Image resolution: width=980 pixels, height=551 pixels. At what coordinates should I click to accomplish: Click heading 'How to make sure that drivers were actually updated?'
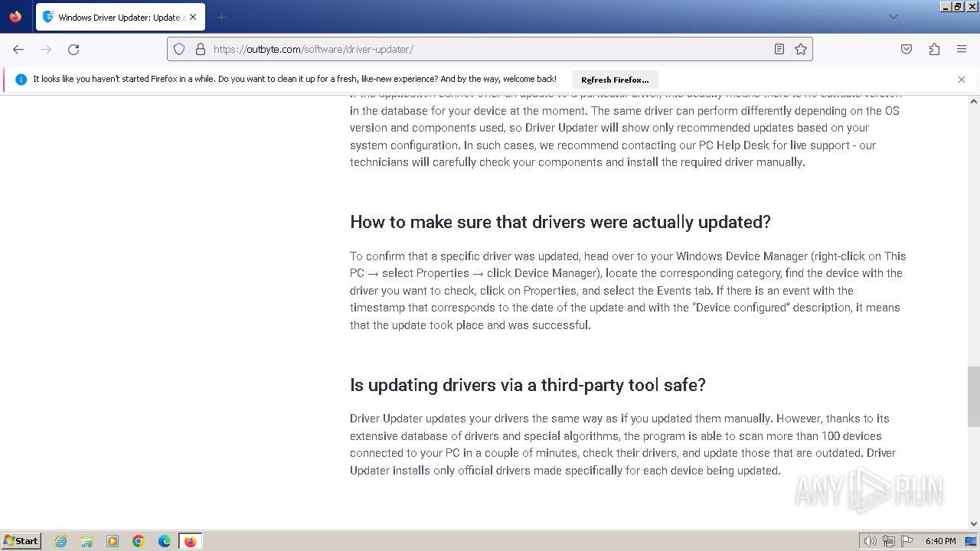560,222
